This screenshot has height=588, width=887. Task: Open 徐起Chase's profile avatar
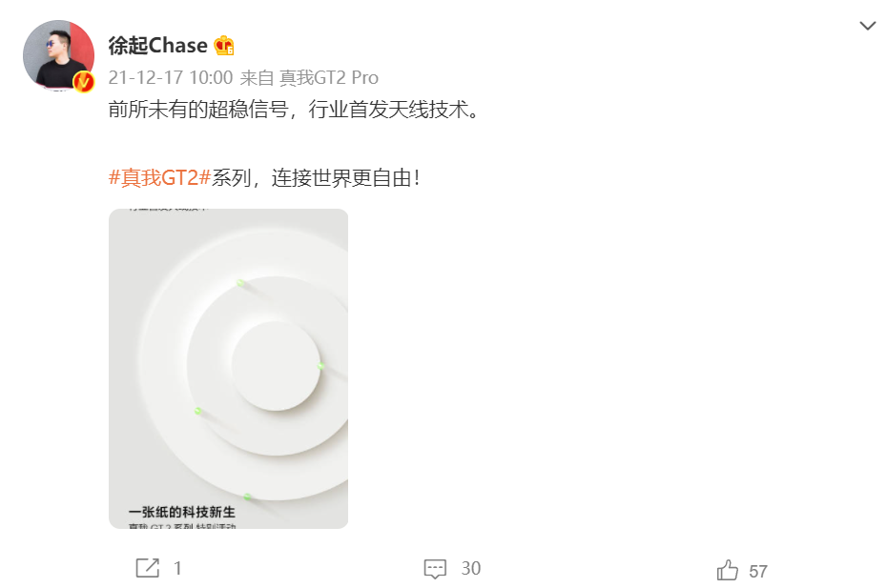pyautogui.click(x=58, y=56)
